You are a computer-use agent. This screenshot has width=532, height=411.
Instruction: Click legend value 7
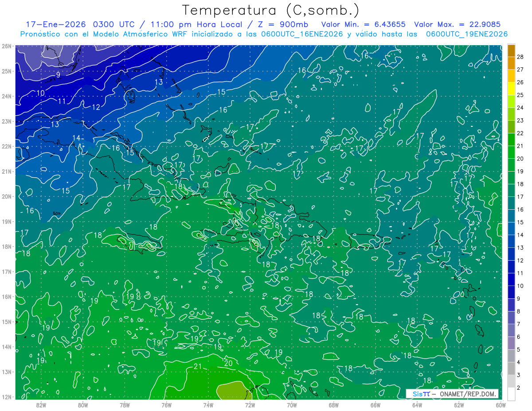pos(518,324)
